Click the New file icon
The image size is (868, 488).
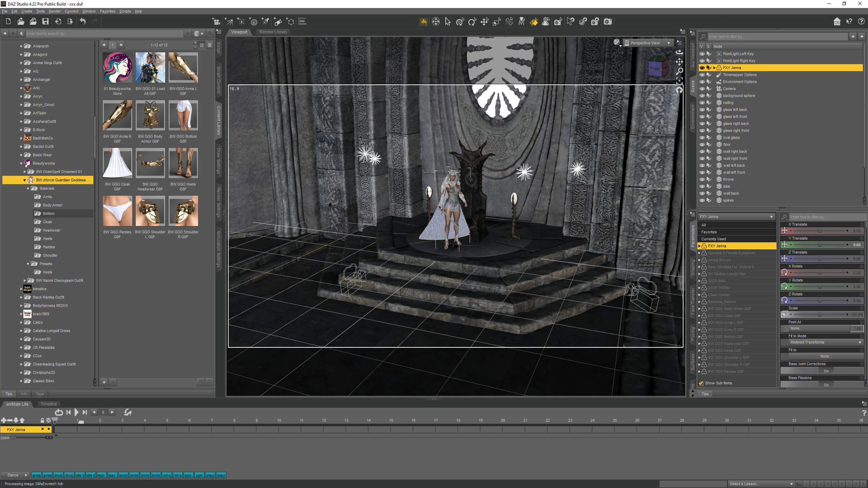pyautogui.click(x=8, y=22)
